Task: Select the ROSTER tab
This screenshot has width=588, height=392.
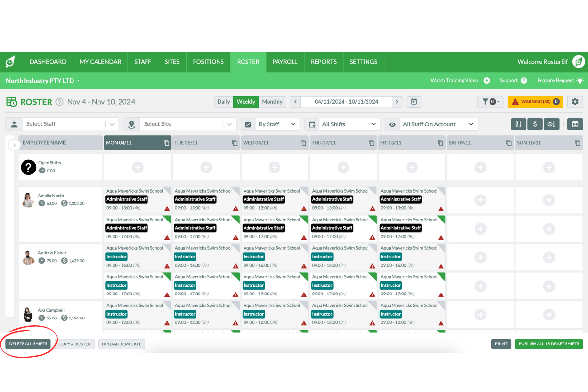Action: point(248,62)
